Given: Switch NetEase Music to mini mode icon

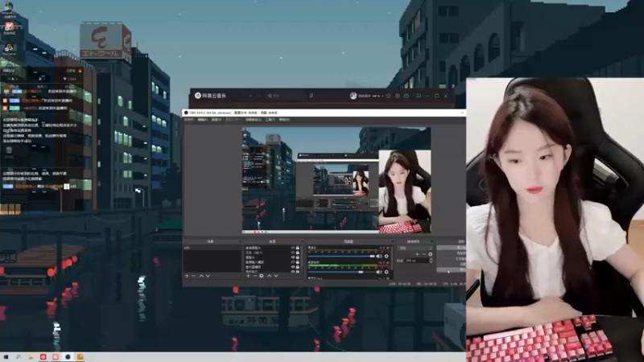Looking at the screenshot, I should (419, 96).
